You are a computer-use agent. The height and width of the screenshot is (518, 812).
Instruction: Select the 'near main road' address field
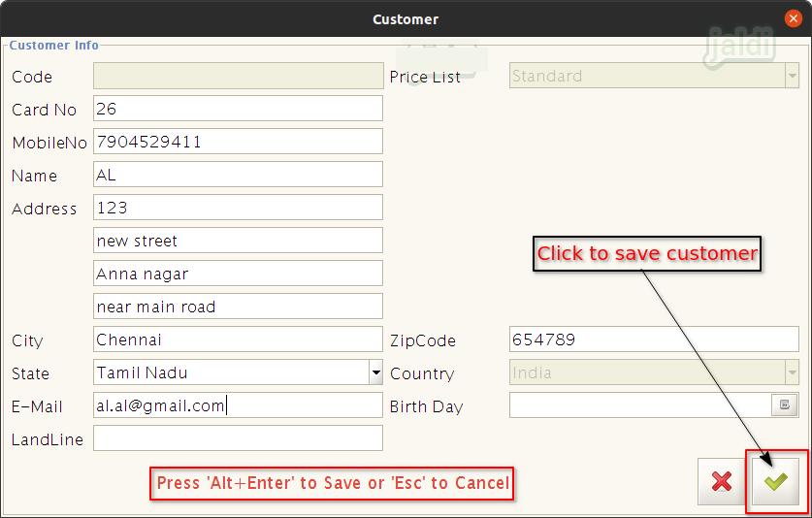[239, 307]
